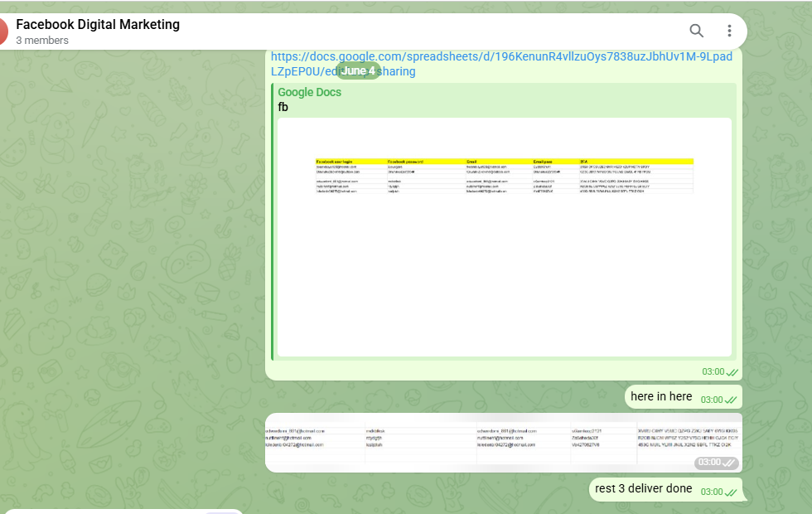
Task: Click the '3 members' subtitle
Action: coord(42,41)
